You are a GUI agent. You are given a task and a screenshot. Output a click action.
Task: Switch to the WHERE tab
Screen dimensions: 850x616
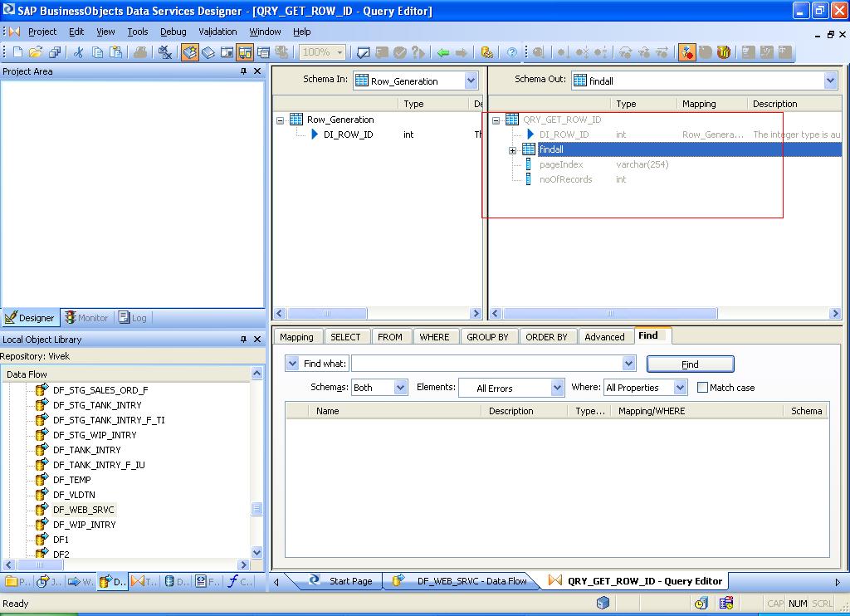434,337
